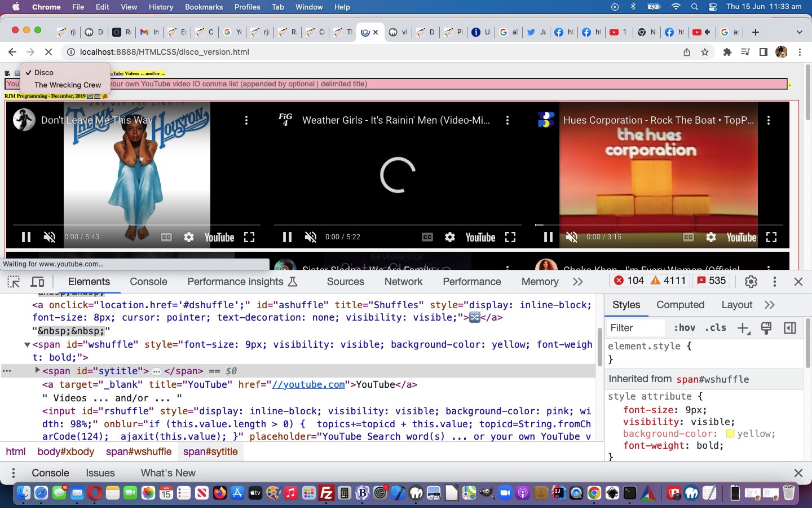Toggle the computed styles sidebar icon

[790, 328]
